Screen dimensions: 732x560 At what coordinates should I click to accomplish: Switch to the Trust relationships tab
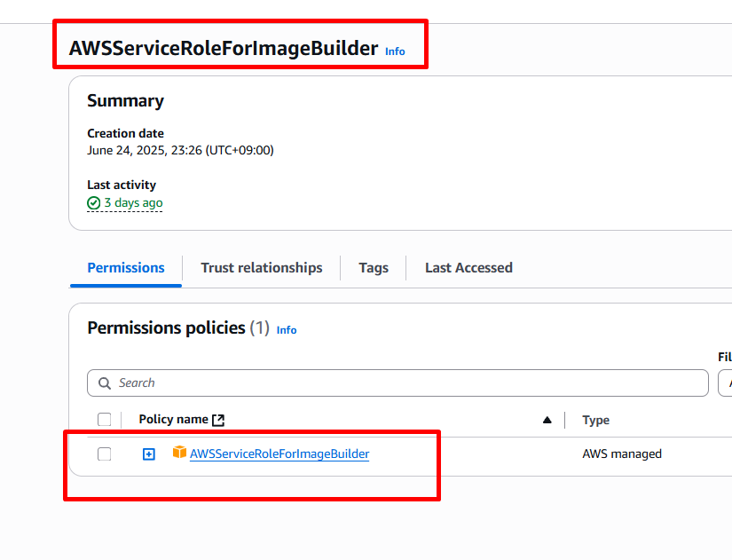tap(262, 268)
